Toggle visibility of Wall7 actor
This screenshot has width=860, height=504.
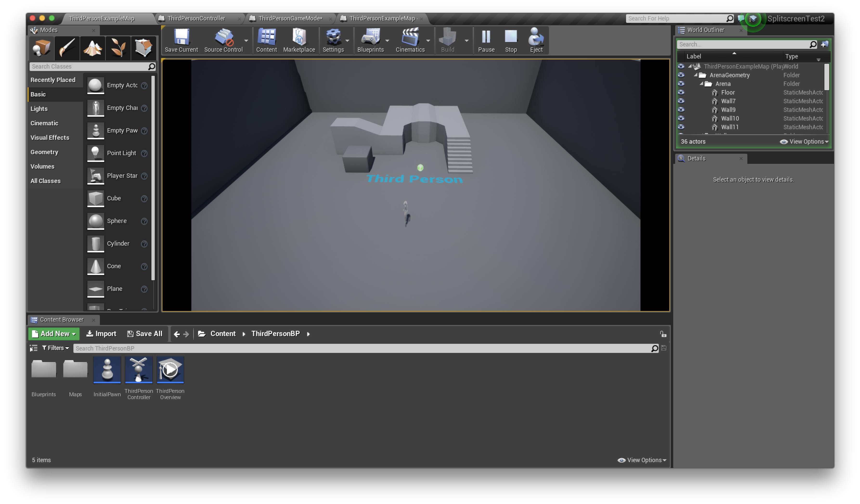[681, 101]
